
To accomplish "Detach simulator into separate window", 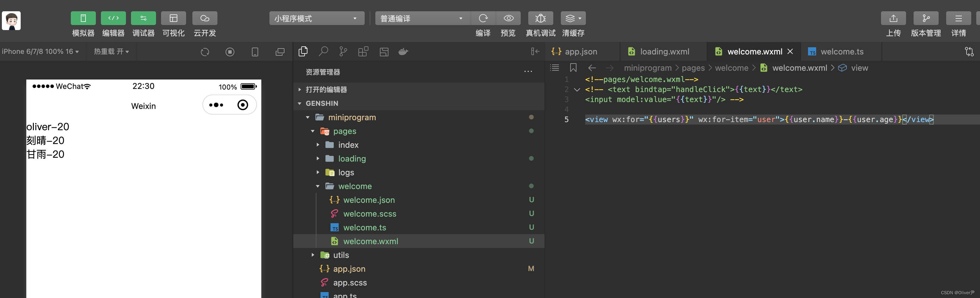I will [x=280, y=52].
